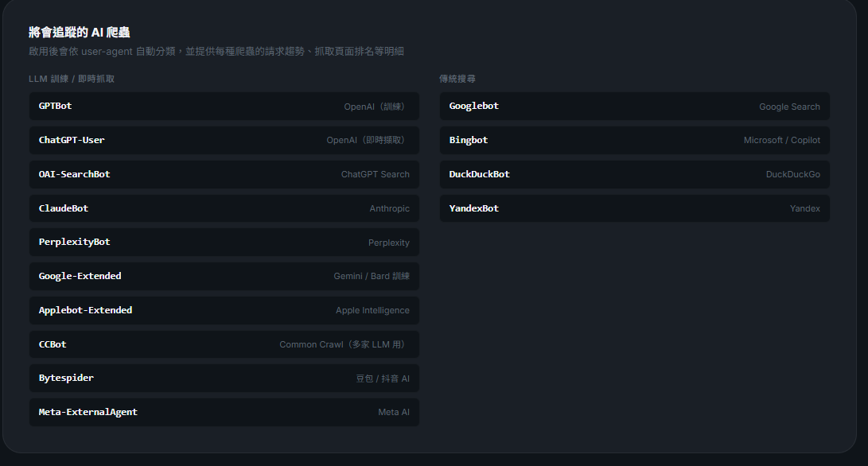The height and width of the screenshot is (466, 868).
Task: Click the Applebot-Extended crawler name
Action: coord(85,310)
